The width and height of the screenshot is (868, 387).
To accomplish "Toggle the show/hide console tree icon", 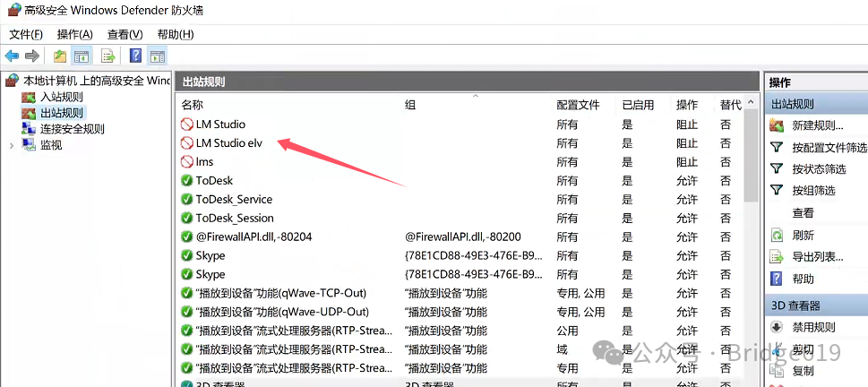I will [82, 56].
